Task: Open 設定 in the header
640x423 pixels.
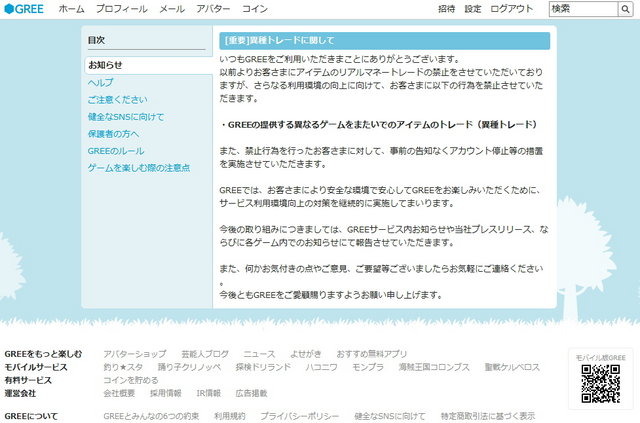Action: [473, 9]
